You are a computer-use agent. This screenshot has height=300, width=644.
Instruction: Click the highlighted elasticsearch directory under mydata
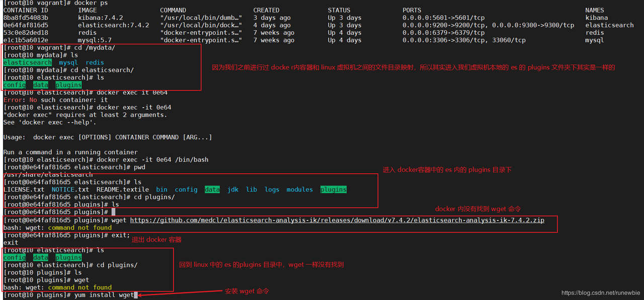coord(27,62)
